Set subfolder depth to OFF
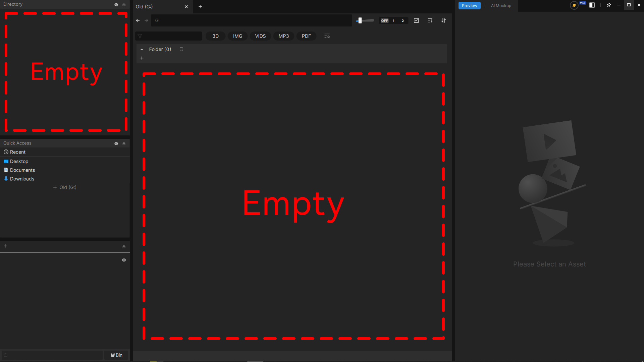 (384, 21)
